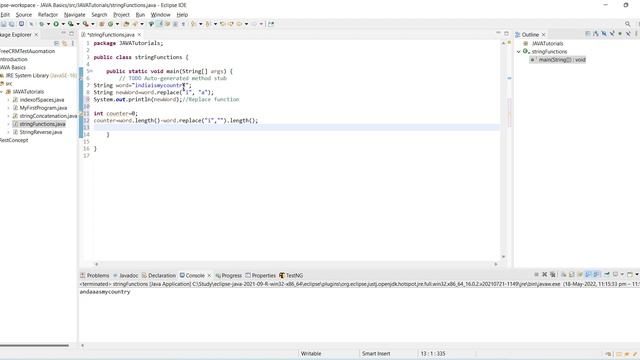Open the Window menu

[x=160, y=15]
